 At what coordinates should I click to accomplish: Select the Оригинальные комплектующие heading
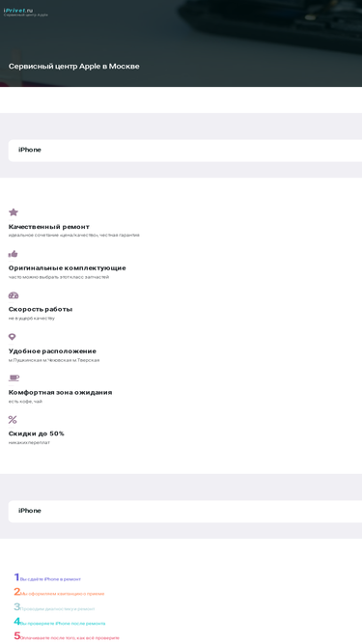(68, 268)
